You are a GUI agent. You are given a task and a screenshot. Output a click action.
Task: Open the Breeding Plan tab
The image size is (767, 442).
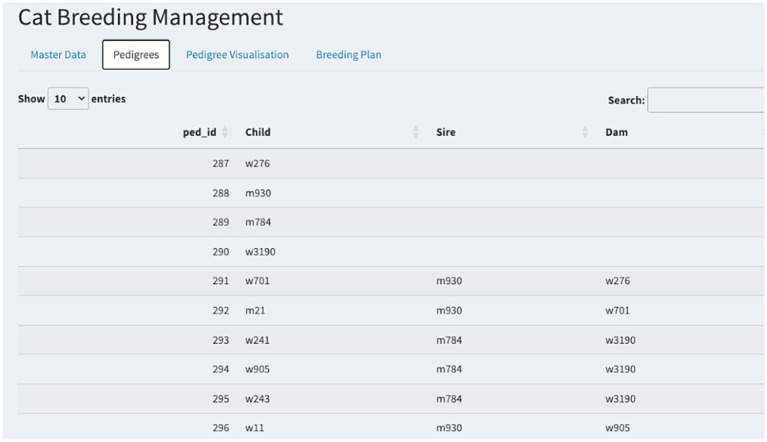click(348, 55)
